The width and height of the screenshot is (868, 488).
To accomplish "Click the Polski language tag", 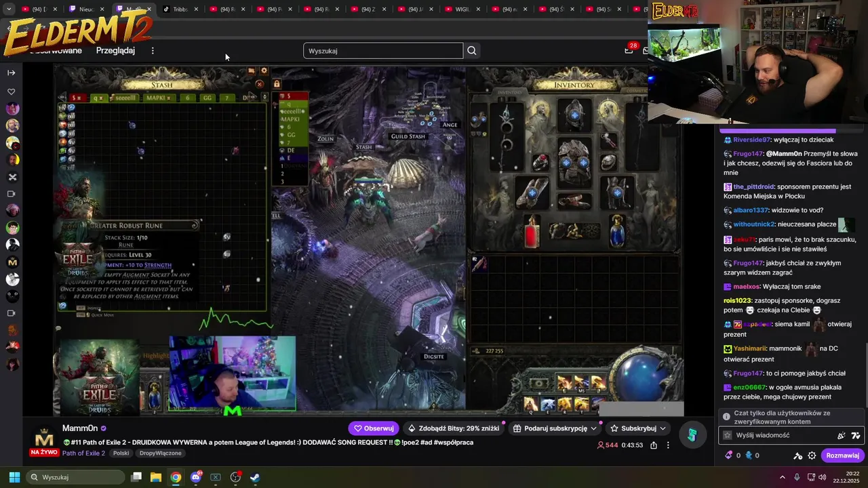I will coord(121,453).
